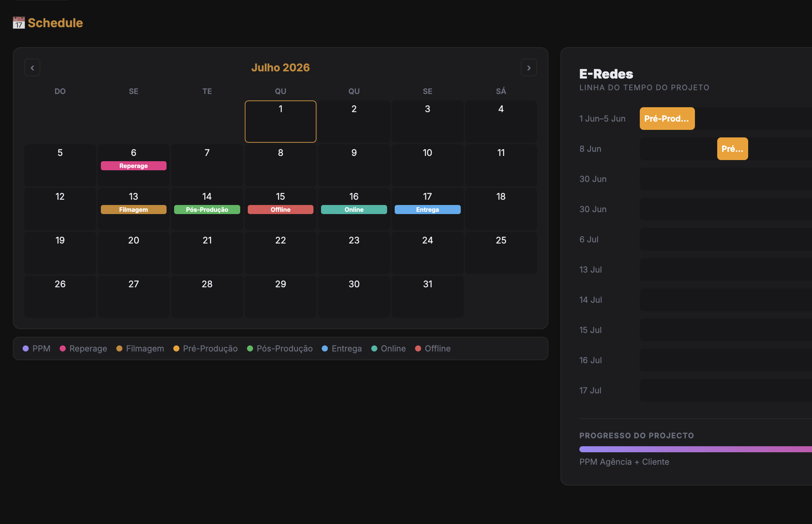Select day 25 in the calendar
812x524 pixels.
501,253
